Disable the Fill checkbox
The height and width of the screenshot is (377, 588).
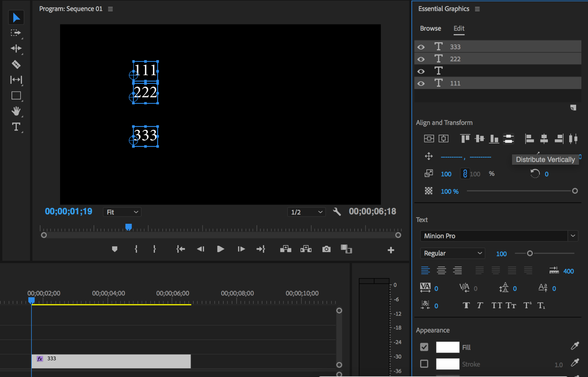click(x=424, y=347)
